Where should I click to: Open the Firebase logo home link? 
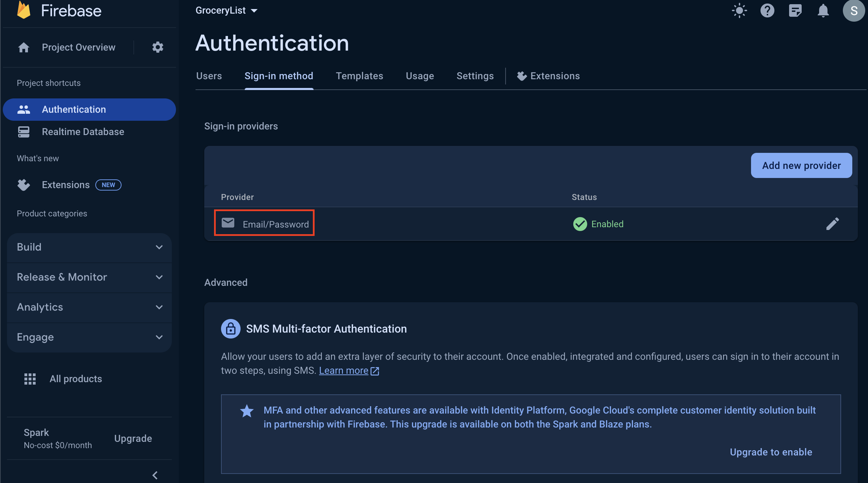click(x=59, y=10)
